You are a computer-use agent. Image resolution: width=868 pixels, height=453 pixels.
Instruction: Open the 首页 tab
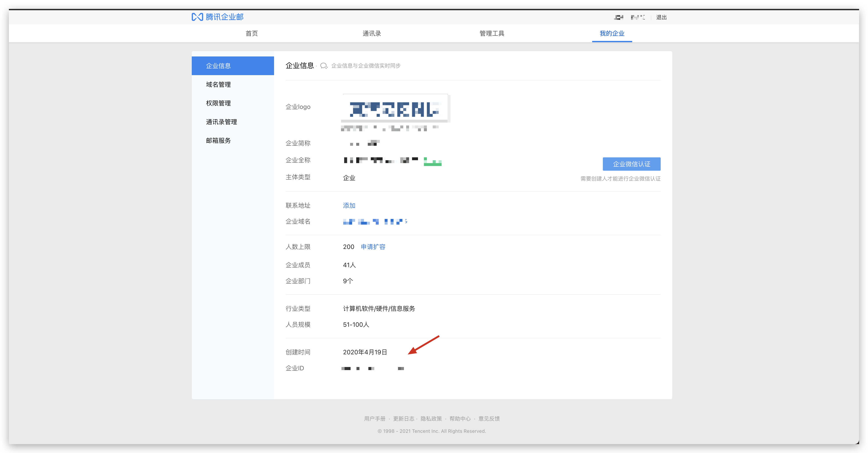[x=251, y=33]
